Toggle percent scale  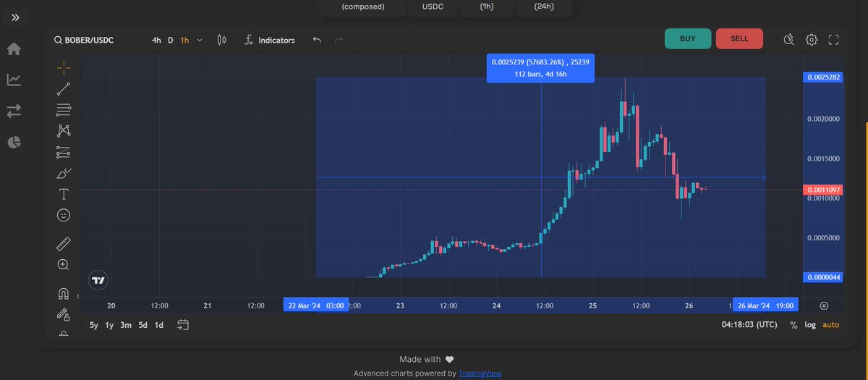tap(793, 325)
